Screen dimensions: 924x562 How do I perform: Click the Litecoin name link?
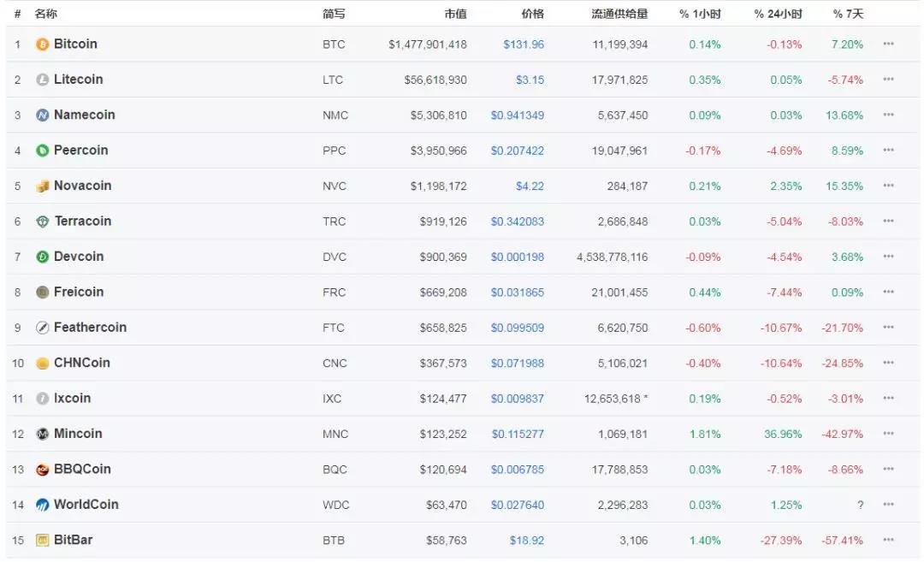pos(78,80)
